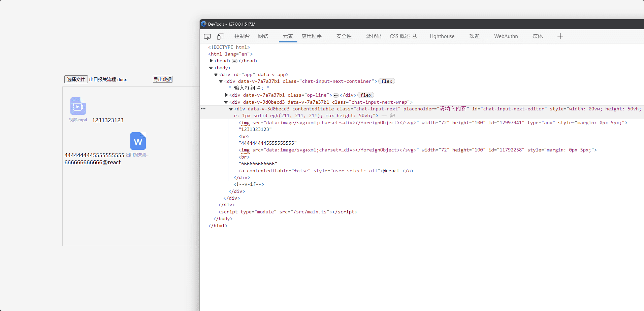Collapse the chat-input-next editor div

click(x=231, y=109)
